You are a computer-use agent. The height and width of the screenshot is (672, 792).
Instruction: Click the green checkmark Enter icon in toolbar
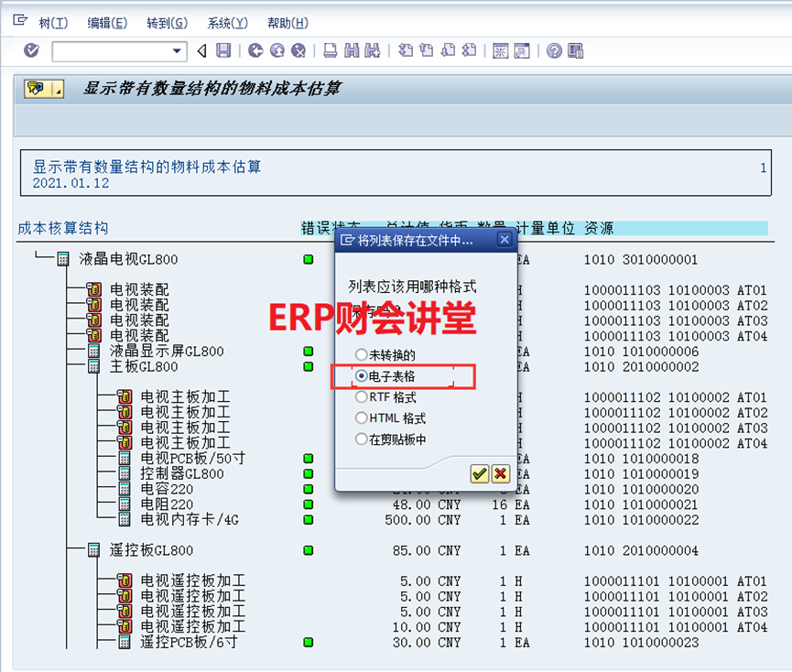(x=32, y=50)
